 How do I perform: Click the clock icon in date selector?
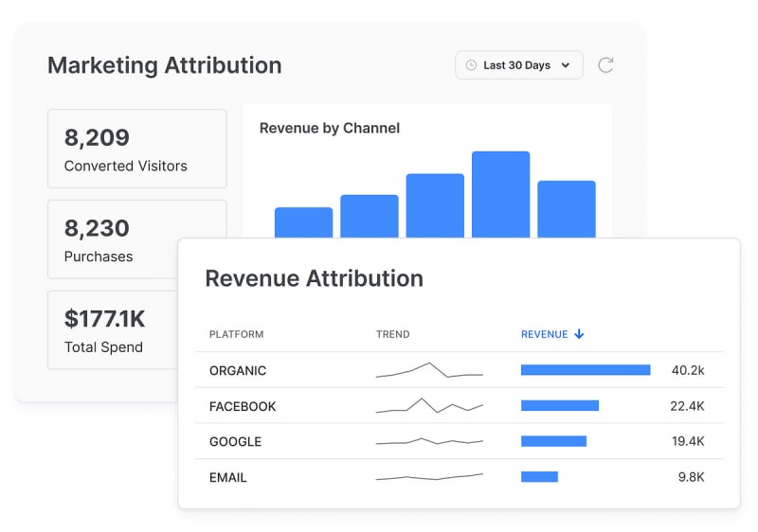point(471,65)
